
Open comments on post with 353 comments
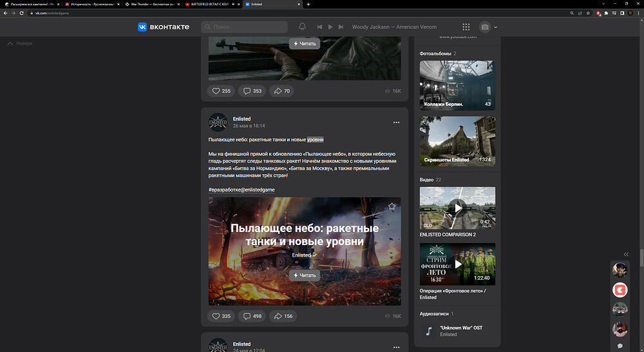tap(252, 91)
